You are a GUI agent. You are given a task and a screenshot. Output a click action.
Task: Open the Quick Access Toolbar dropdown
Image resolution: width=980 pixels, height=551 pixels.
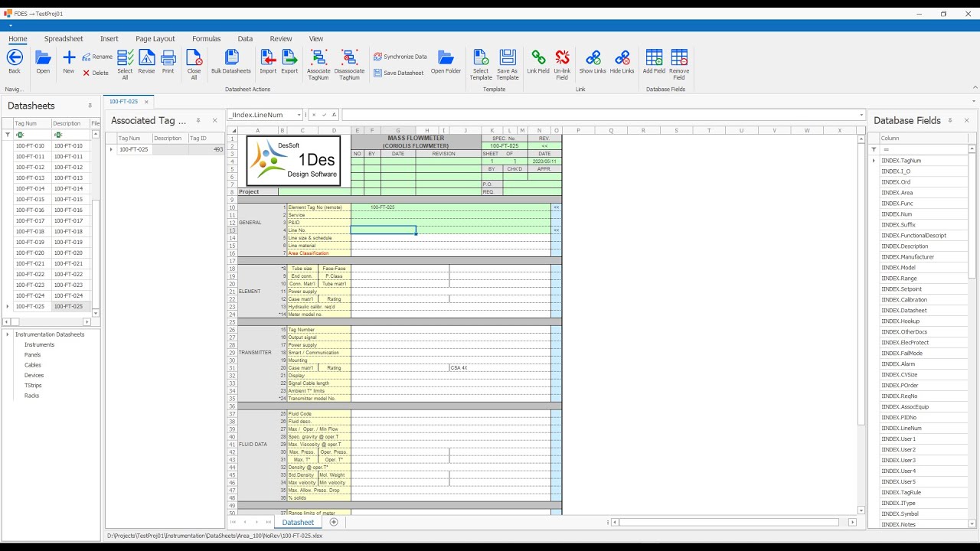pos(11,25)
